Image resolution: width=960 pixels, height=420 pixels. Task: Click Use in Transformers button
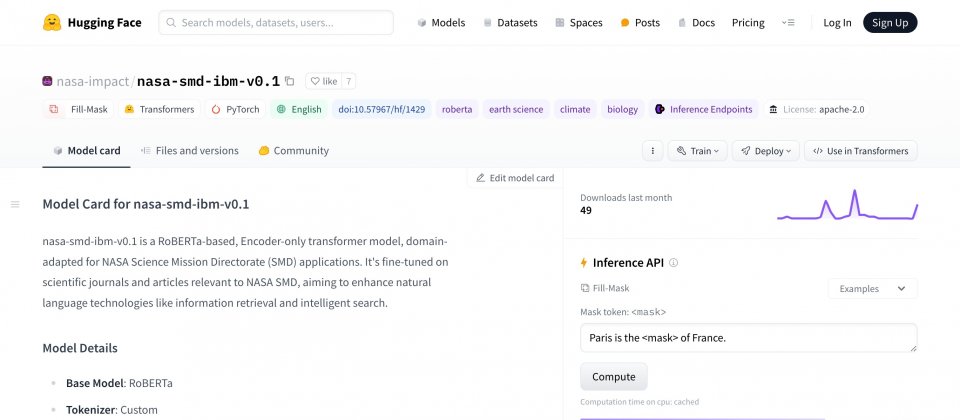point(861,151)
